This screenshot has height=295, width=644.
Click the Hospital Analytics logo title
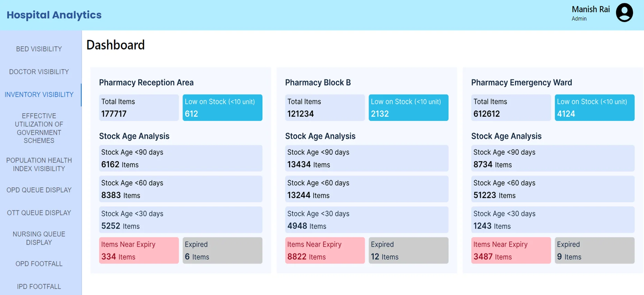(x=54, y=15)
